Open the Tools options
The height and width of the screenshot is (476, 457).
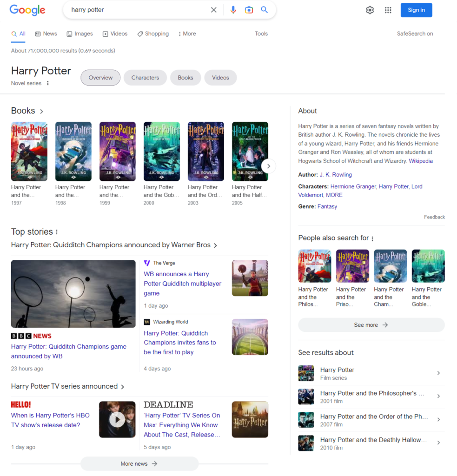tap(261, 33)
